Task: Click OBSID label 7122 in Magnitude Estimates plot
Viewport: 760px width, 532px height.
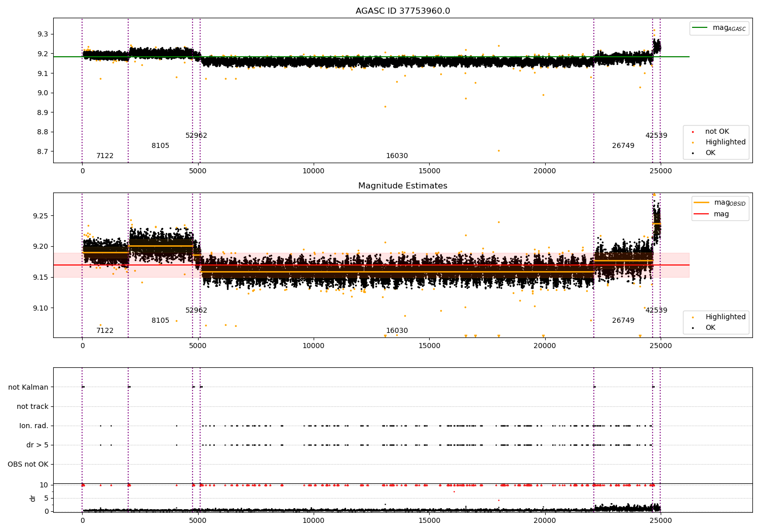Action: pos(105,331)
